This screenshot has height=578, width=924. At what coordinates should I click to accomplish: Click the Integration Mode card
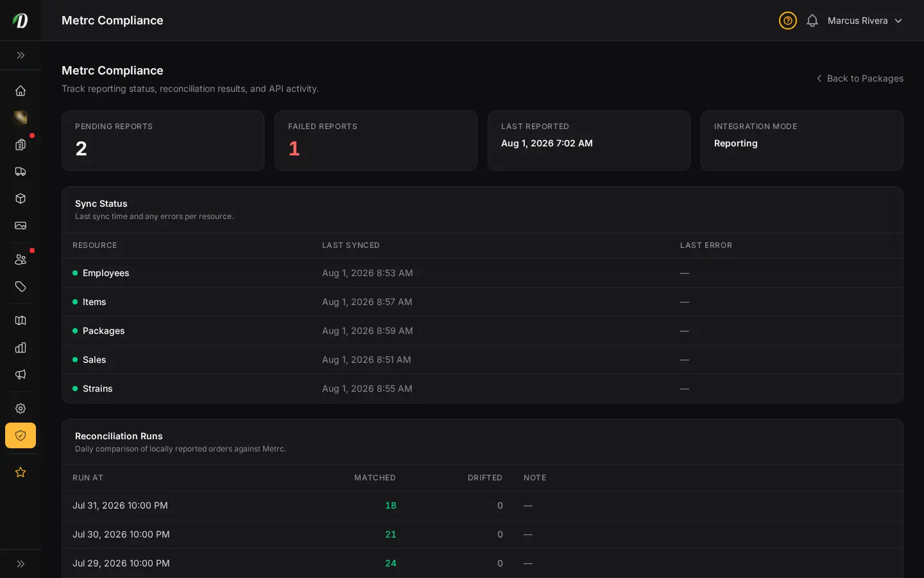802,141
